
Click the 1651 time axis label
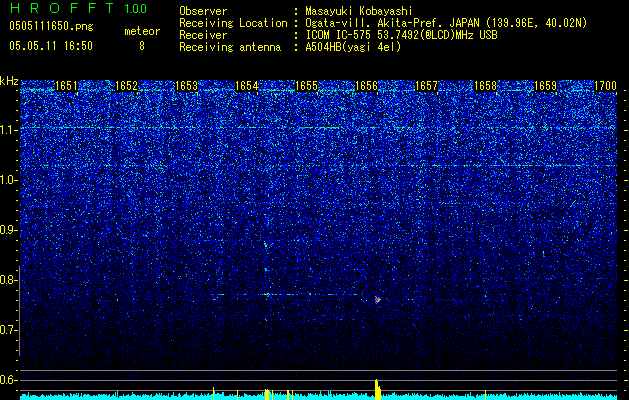66,86
